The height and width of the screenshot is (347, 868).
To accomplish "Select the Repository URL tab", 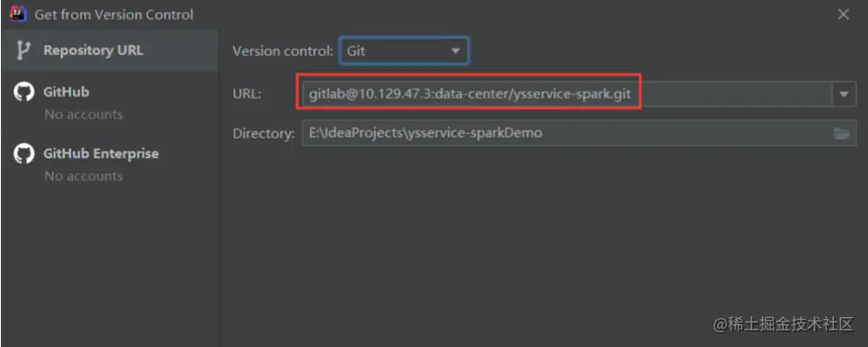I will click(110, 50).
